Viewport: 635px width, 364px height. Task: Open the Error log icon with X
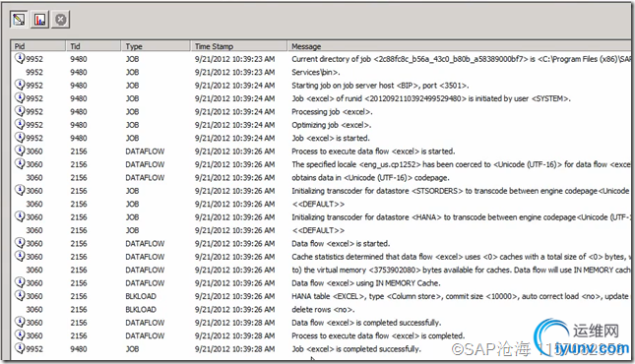tap(61, 19)
